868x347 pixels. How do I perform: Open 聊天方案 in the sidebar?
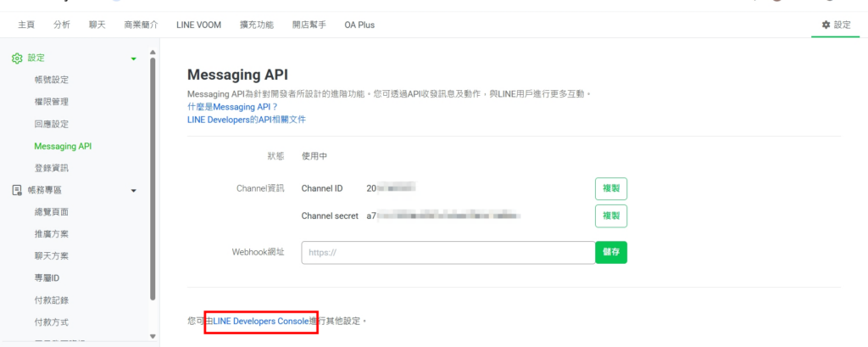(52, 256)
